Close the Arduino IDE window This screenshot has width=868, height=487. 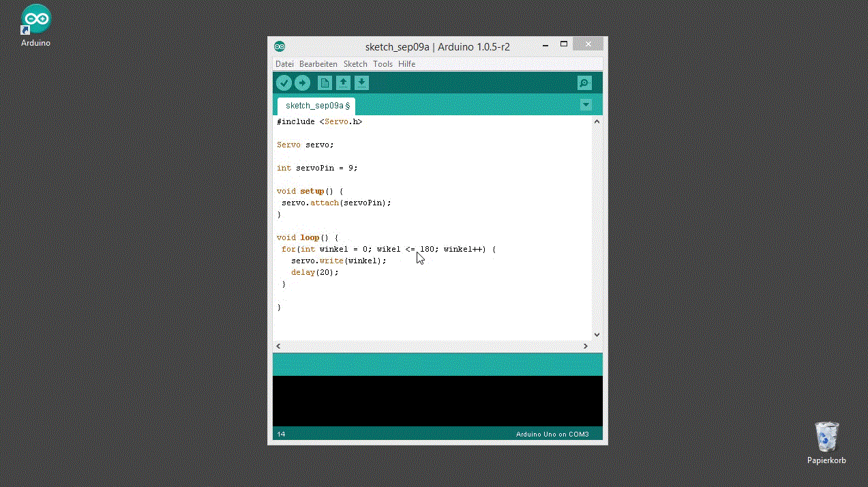click(587, 44)
